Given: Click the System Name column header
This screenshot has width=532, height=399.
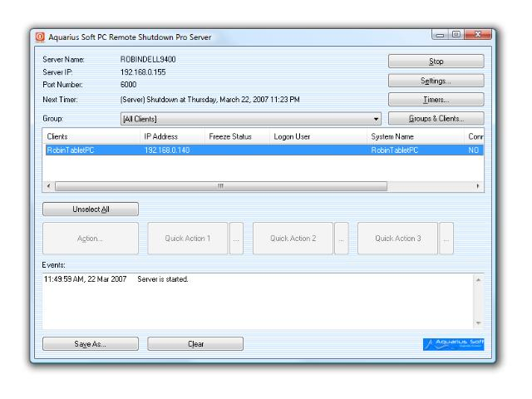Looking at the screenshot, I should point(416,136).
